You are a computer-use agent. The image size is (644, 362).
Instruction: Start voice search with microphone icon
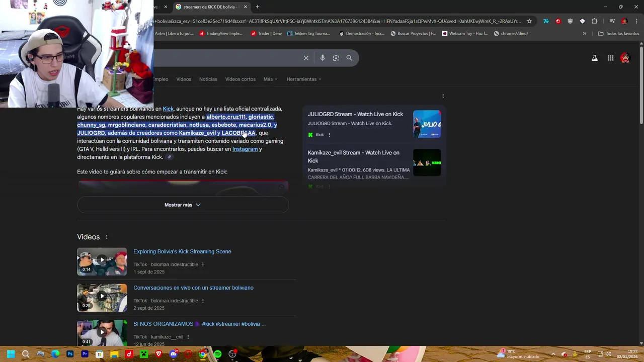point(323,58)
